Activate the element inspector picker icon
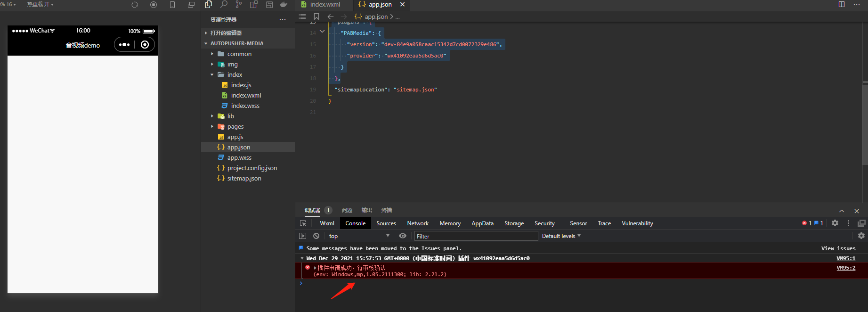The image size is (868, 312). pyautogui.click(x=303, y=223)
